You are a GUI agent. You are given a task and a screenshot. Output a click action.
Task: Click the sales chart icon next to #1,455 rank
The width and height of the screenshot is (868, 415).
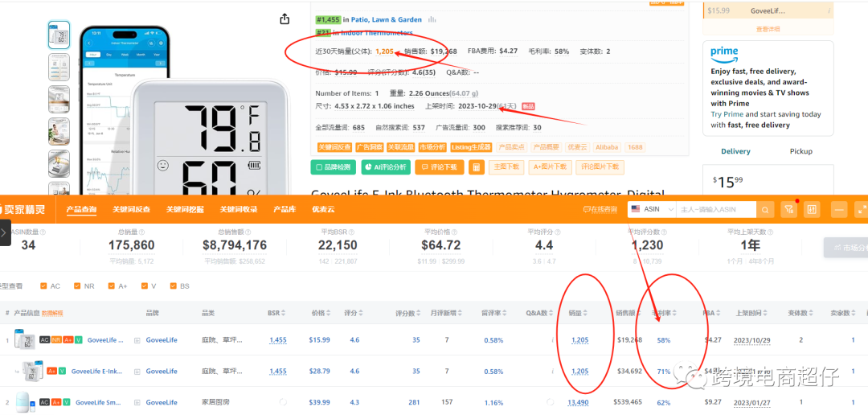coord(432,19)
